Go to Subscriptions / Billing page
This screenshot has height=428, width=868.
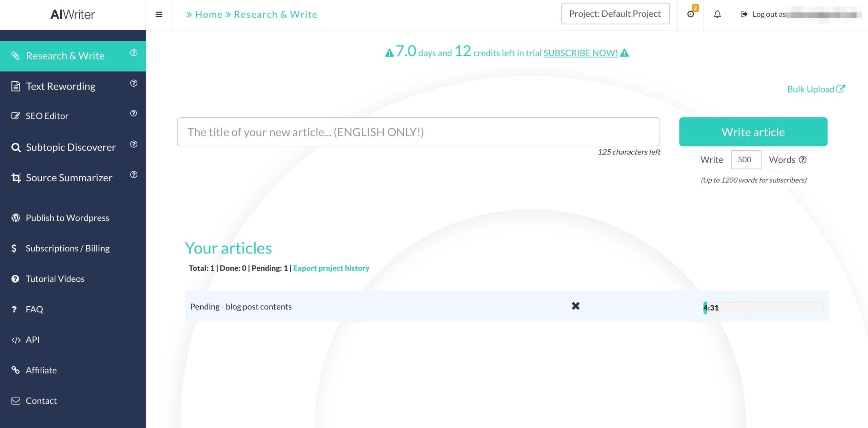click(x=67, y=248)
